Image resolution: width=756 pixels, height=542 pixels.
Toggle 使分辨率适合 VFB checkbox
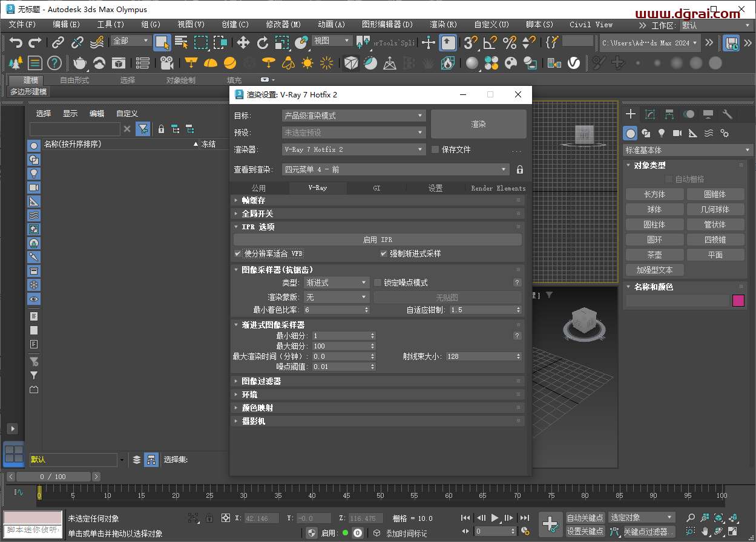[x=238, y=253]
